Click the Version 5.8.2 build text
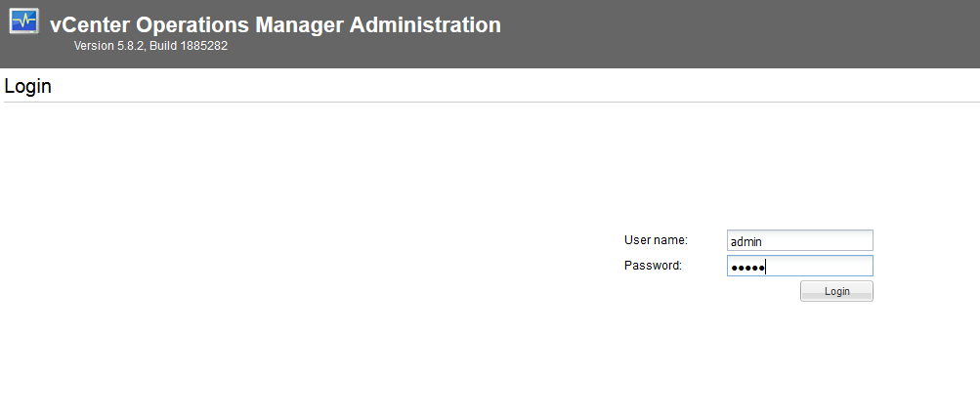 click(x=150, y=46)
